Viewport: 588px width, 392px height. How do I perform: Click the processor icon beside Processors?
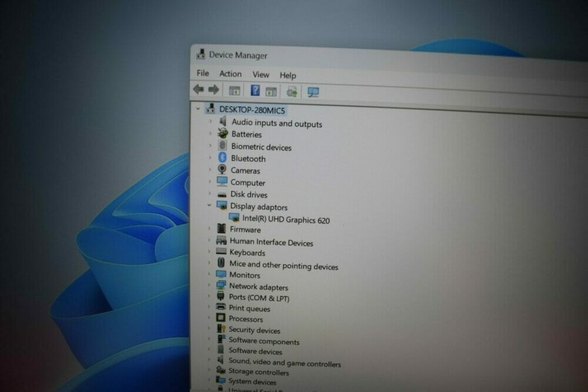coord(220,317)
